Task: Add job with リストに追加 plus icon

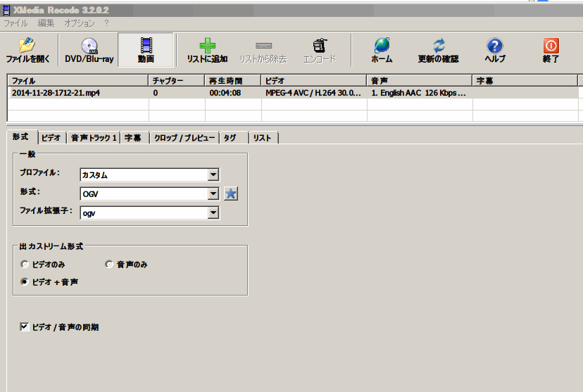Action: (x=207, y=50)
